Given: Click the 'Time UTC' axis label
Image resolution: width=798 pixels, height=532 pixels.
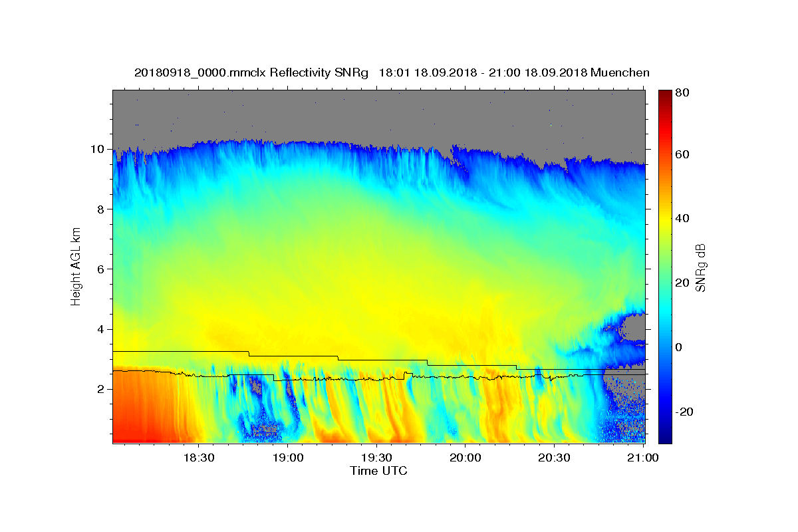Looking at the screenshot, I should 378,471.
